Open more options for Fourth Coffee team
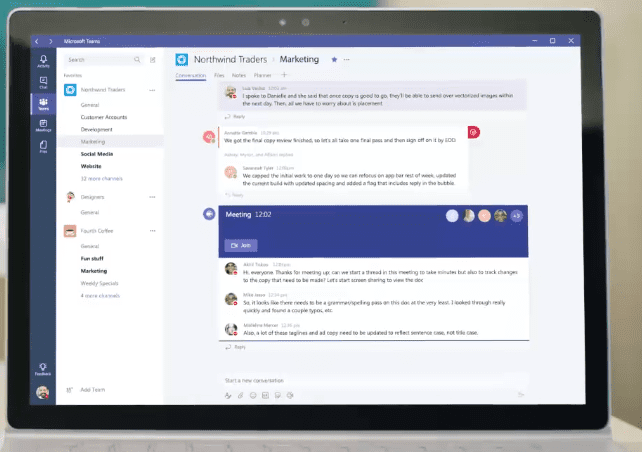642x452 pixels. pyautogui.click(x=152, y=231)
